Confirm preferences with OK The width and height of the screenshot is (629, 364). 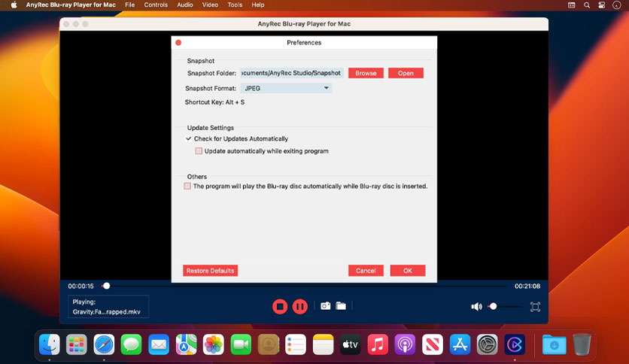tap(408, 271)
